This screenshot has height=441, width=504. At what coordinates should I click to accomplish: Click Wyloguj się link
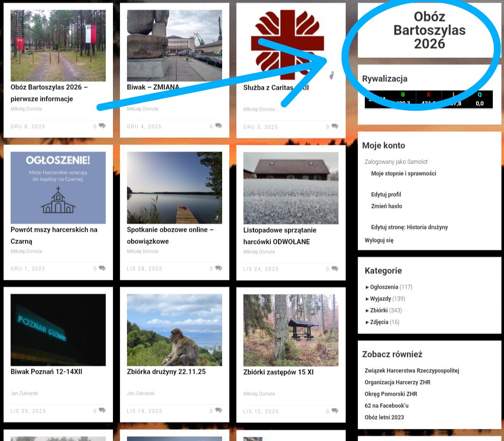pos(379,240)
